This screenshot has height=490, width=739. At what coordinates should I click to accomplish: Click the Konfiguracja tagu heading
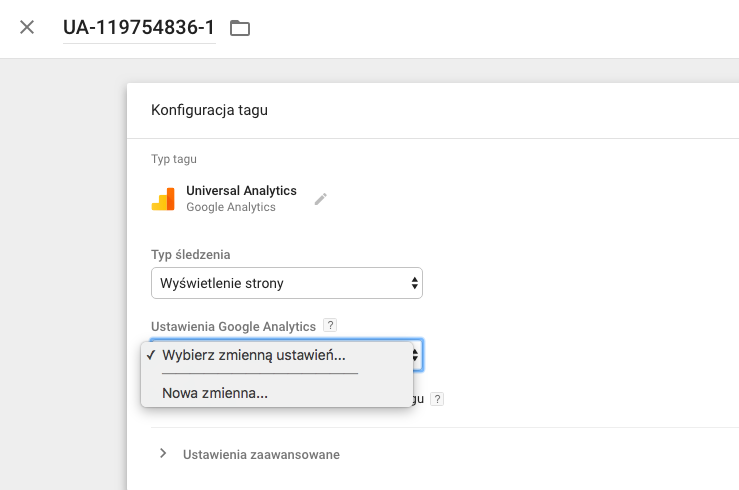coord(209,110)
